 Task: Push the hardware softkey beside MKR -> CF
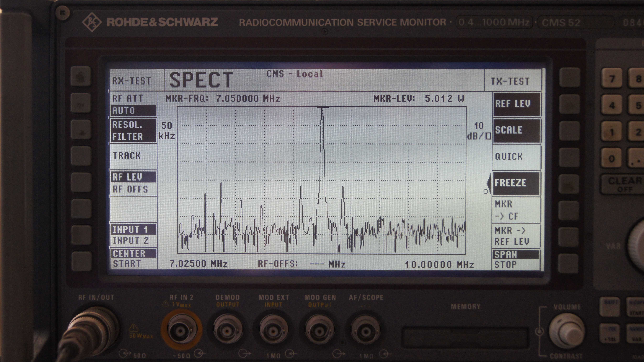(568, 210)
